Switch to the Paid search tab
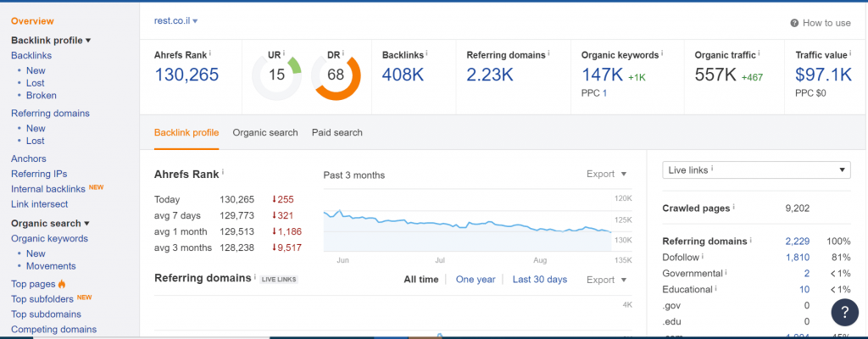The height and width of the screenshot is (339, 868). pyautogui.click(x=337, y=132)
